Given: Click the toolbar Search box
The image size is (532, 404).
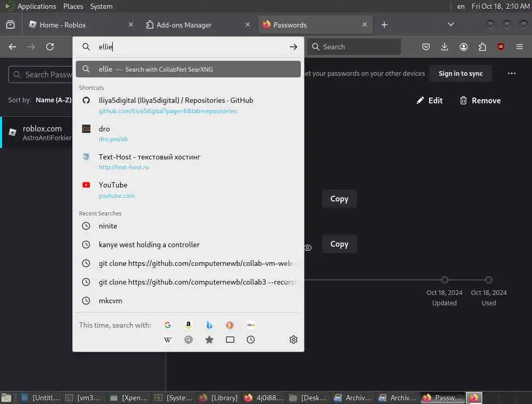Looking at the screenshot, I should [x=354, y=47].
